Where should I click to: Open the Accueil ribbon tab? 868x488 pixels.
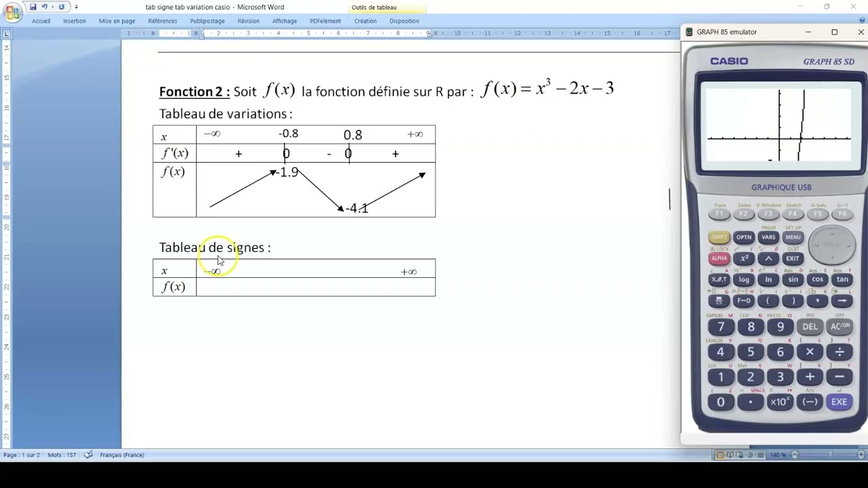(x=41, y=21)
